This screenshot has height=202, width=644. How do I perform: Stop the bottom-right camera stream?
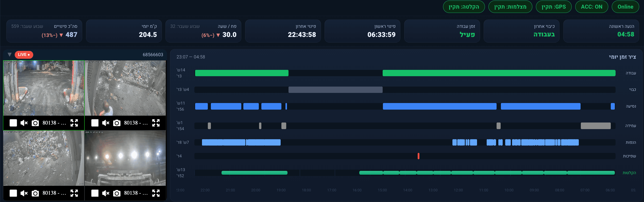click(95, 193)
